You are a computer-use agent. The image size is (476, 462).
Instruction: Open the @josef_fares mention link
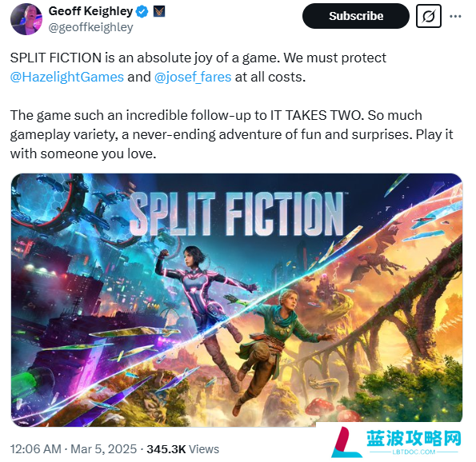click(x=193, y=77)
